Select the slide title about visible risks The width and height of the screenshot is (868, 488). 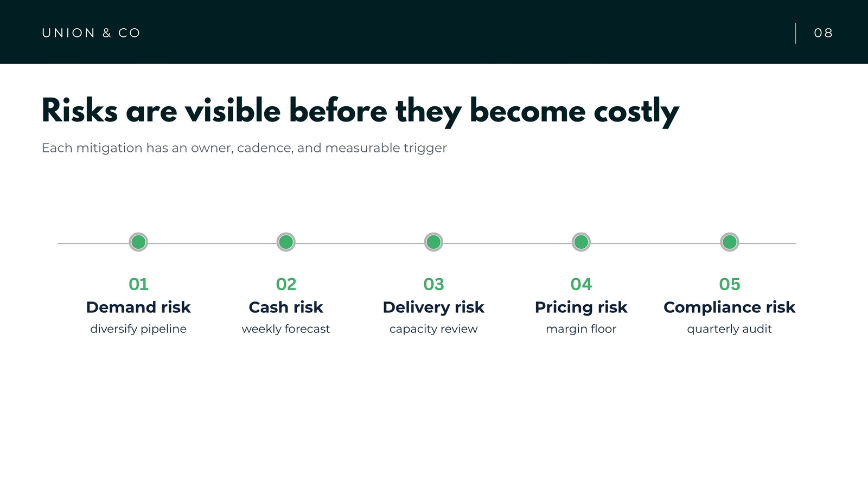pos(360,112)
